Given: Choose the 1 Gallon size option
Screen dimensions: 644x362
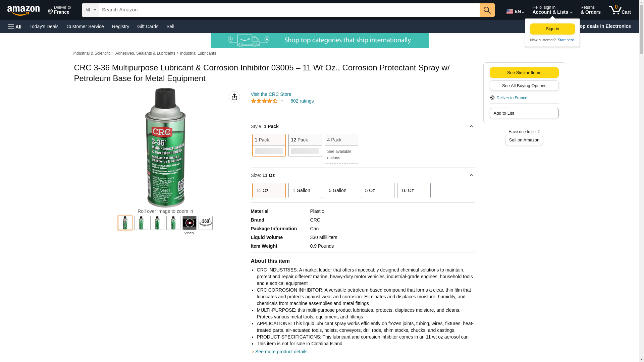Looking at the screenshot, I should pyautogui.click(x=305, y=190).
